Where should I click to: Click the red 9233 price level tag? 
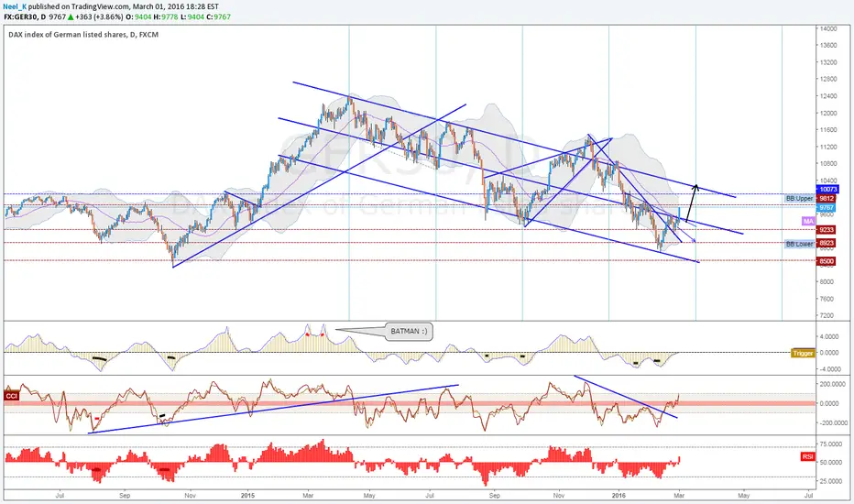click(827, 230)
